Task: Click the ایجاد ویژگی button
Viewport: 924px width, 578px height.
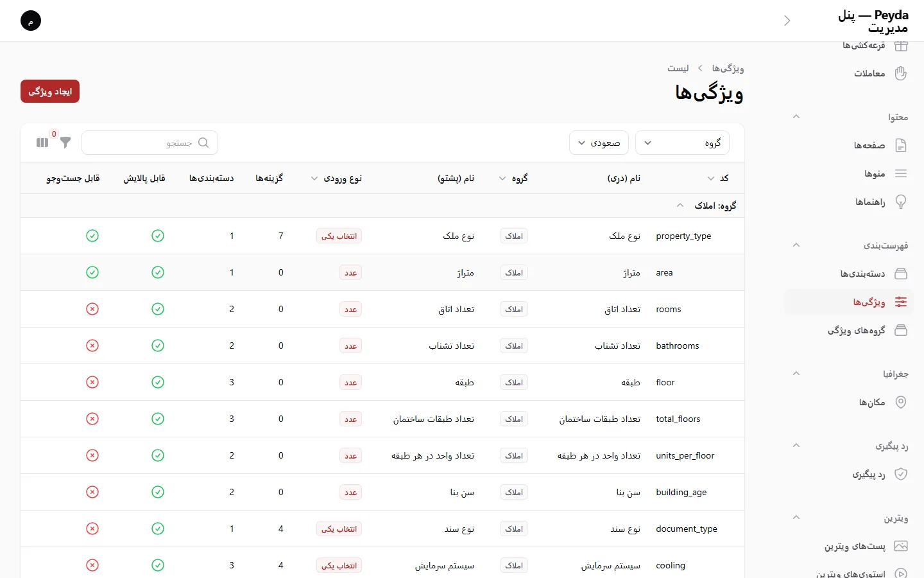Action: pos(50,91)
